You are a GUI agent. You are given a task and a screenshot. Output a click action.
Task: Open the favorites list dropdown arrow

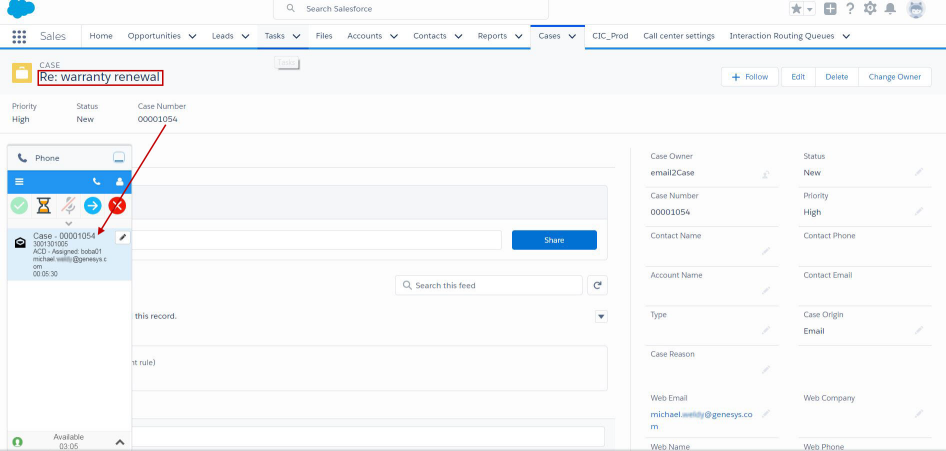pyautogui.click(x=808, y=9)
